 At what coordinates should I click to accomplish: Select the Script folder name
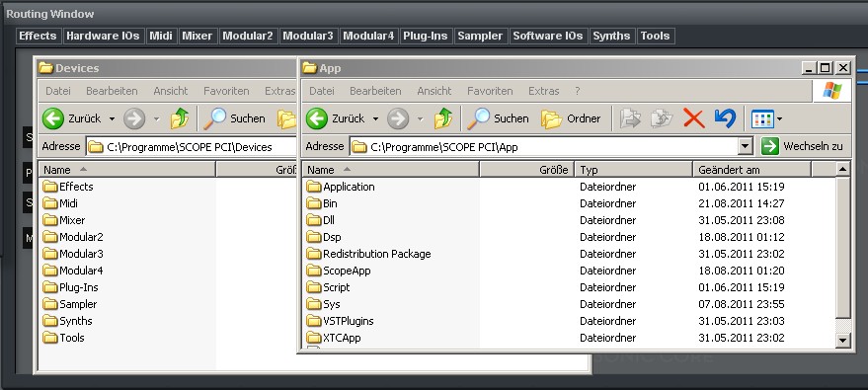pyautogui.click(x=337, y=287)
